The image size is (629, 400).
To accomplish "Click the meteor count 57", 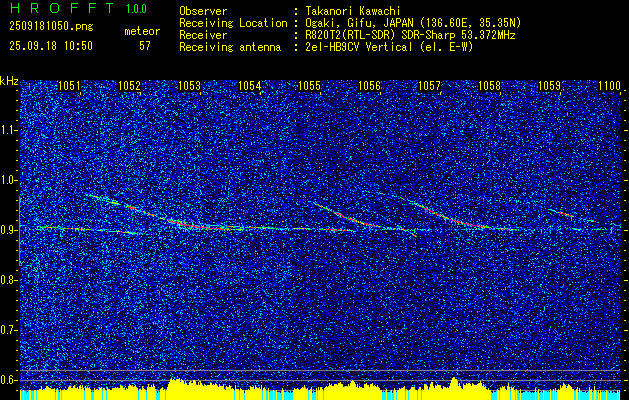I will [x=145, y=46].
